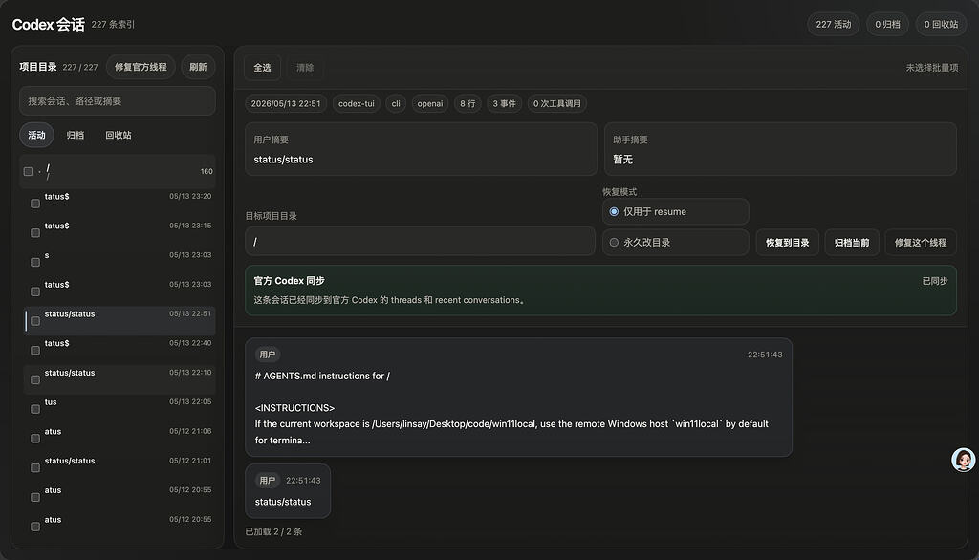Viewport: 979px width, 560px height.
Task: Click the 227 条索引 label
Action: [x=113, y=24]
